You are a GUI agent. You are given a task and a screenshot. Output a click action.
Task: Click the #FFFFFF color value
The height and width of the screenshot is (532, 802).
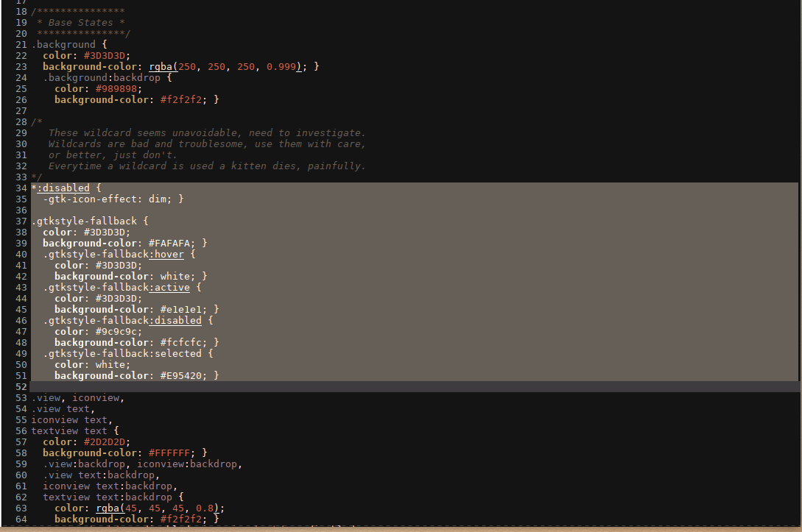point(169,453)
